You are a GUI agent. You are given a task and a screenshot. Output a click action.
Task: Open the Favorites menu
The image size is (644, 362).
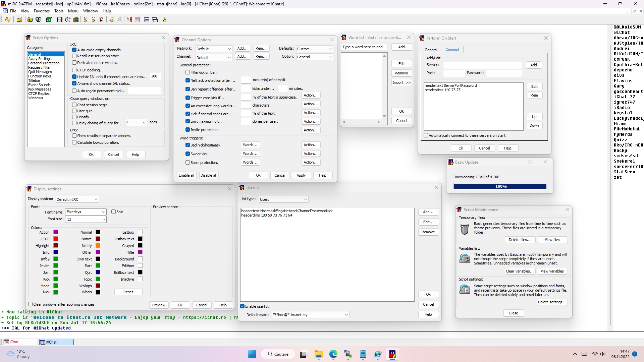[42, 11]
